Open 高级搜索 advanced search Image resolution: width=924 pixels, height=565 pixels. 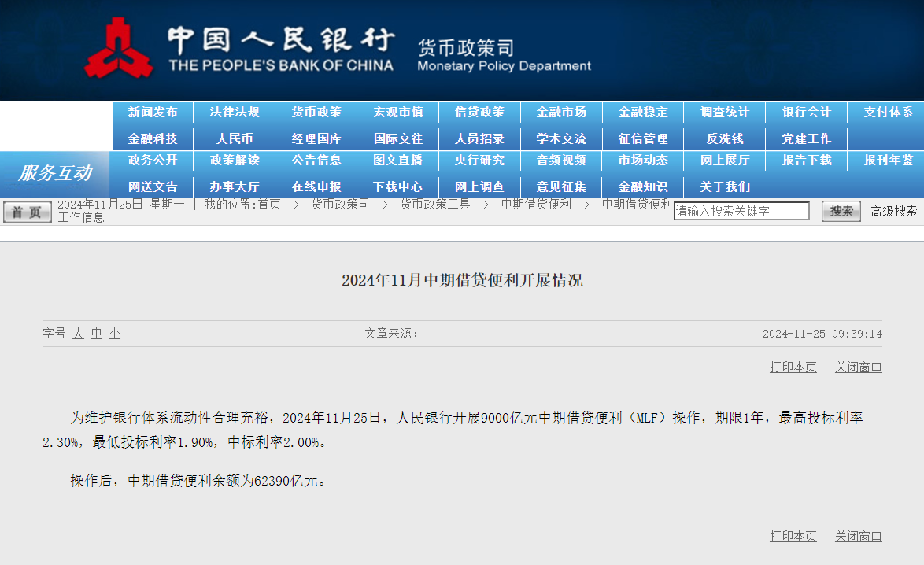click(x=893, y=211)
